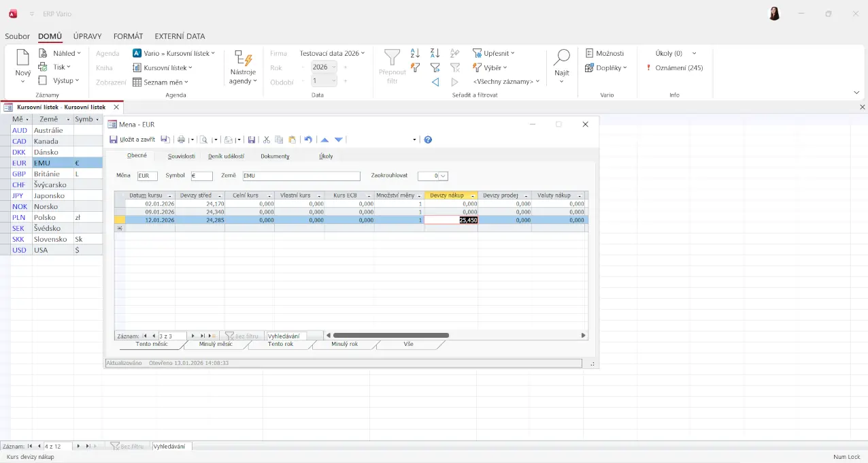
Task: Click the Uložit a zavřít save icon
Action: (x=114, y=140)
